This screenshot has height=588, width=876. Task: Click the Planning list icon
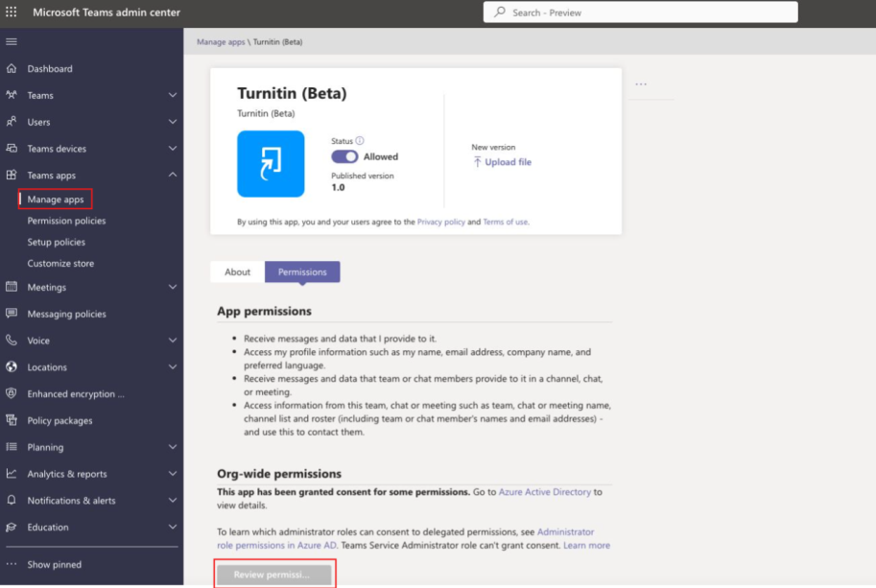(12, 447)
